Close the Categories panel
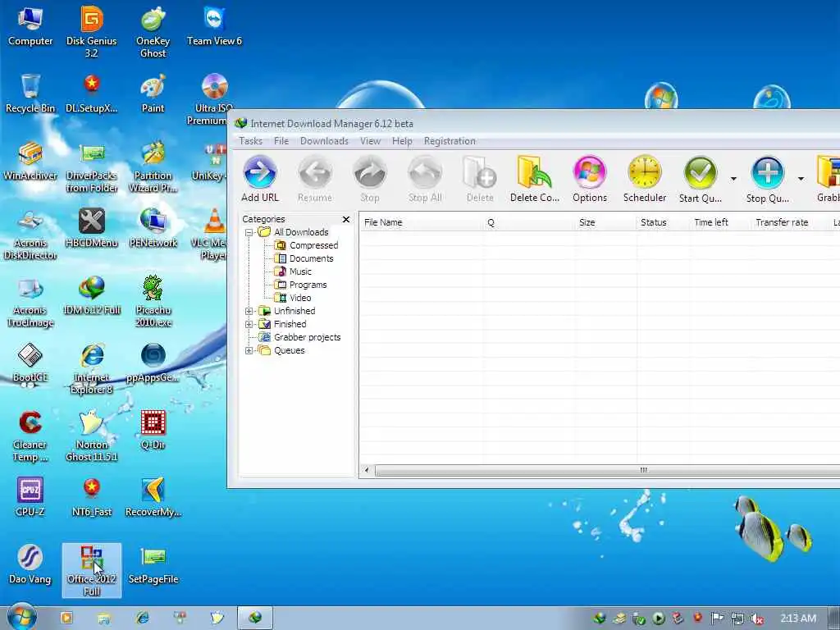Viewport: 840px width, 630px height. [346, 219]
